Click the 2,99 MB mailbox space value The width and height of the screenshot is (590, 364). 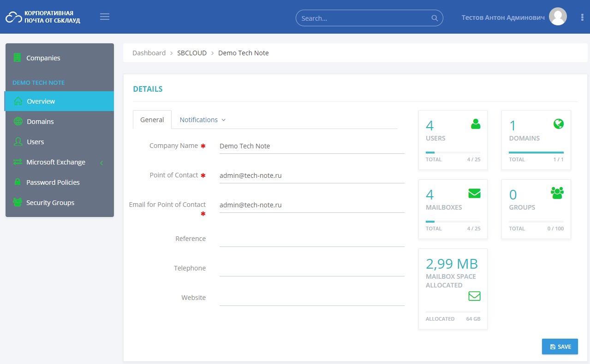[x=452, y=264]
